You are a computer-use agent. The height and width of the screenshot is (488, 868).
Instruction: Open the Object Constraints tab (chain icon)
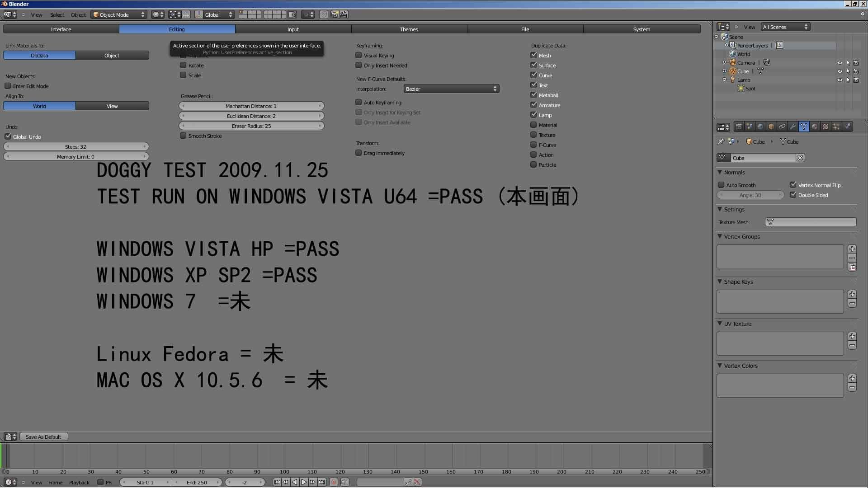[782, 127]
